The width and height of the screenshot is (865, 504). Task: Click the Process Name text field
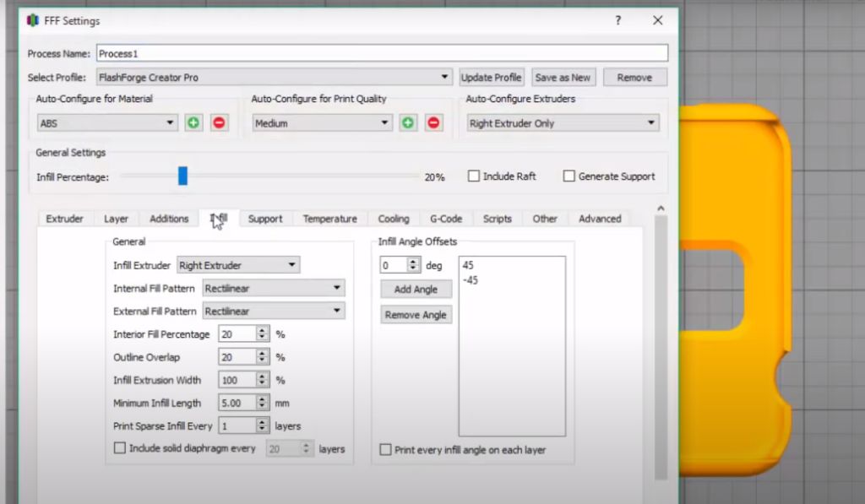[382, 53]
